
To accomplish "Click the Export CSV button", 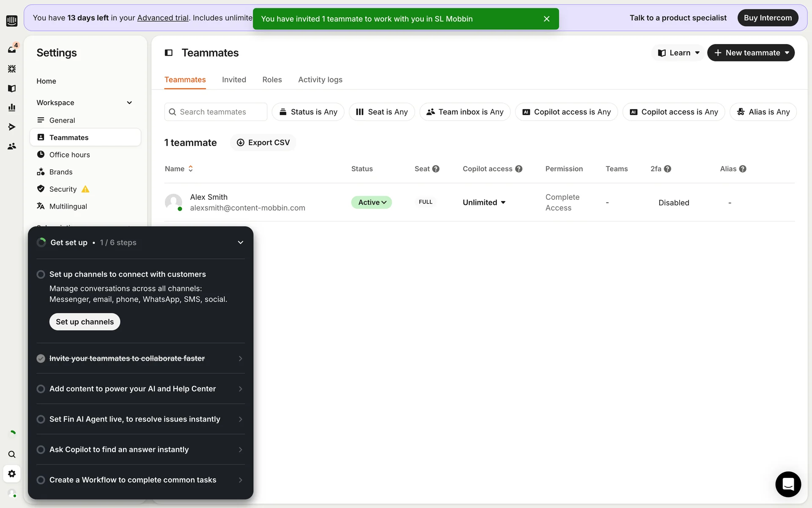I will point(263,143).
